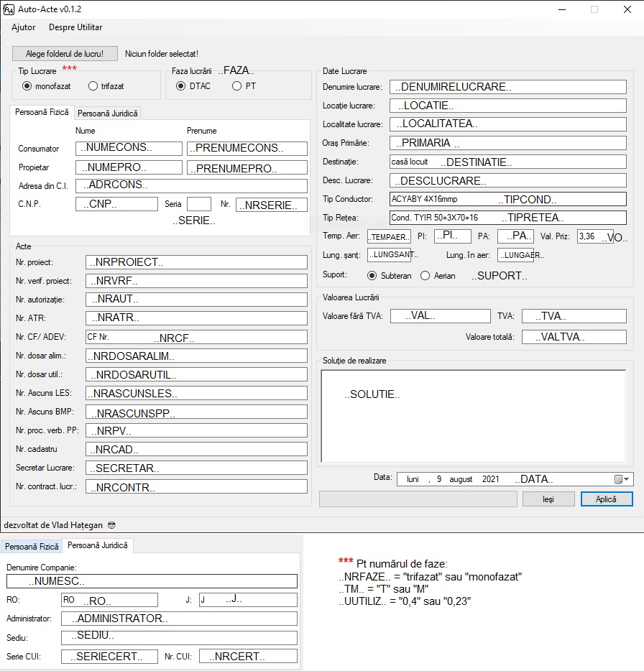Select the trifazat radio button
Screen dimensions: 644x671
pos(93,86)
